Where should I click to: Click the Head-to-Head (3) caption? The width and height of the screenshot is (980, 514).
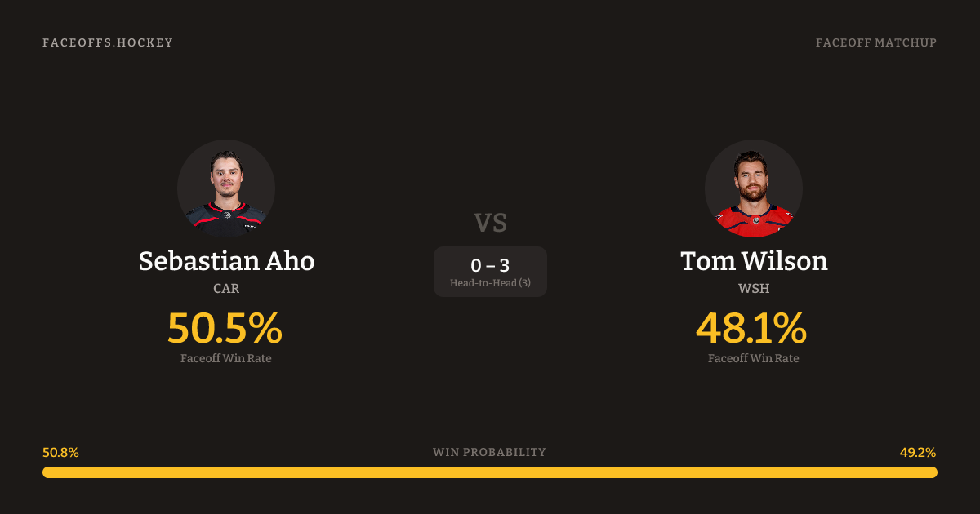coord(490,283)
